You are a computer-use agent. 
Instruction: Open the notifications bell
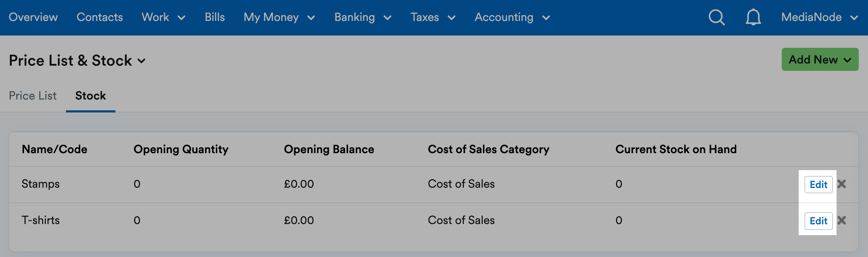[x=753, y=17]
